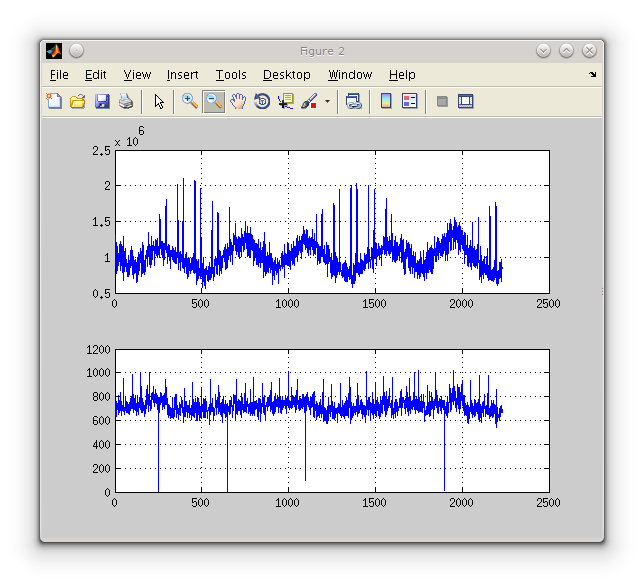644x582 pixels.
Task: Enable the Rotate 3D tool
Action: (x=262, y=101)
